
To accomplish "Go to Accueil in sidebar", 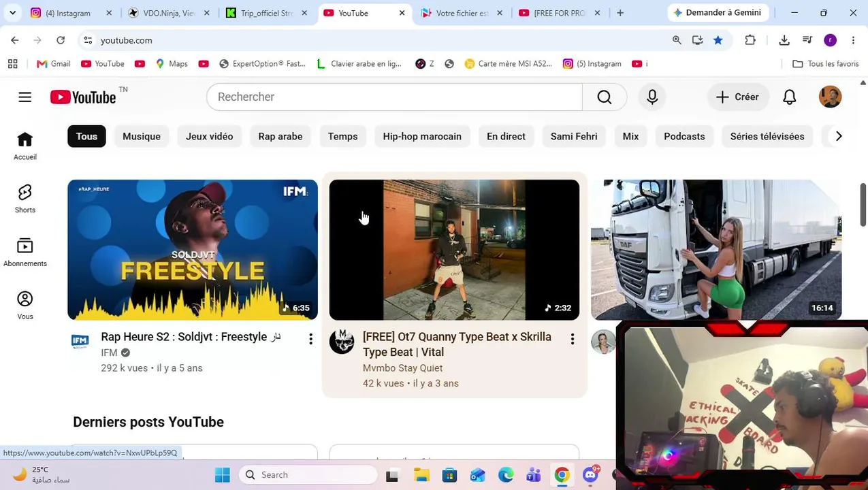I will pos(25,146).
